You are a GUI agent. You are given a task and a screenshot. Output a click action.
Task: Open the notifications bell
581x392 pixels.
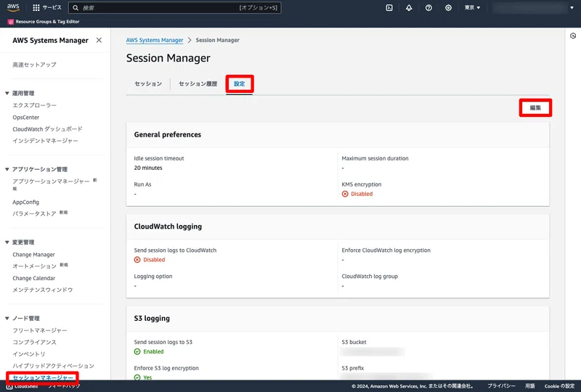[409, 8]
